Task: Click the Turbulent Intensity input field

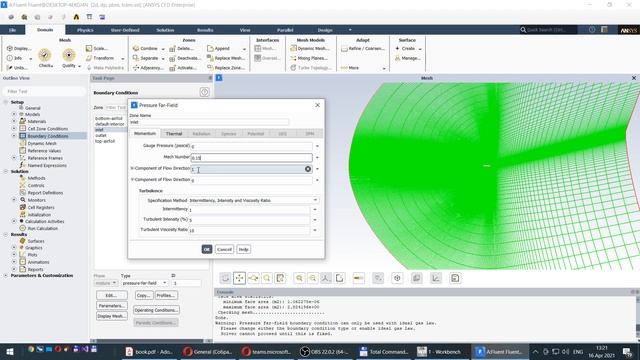Action: point(249,220)
